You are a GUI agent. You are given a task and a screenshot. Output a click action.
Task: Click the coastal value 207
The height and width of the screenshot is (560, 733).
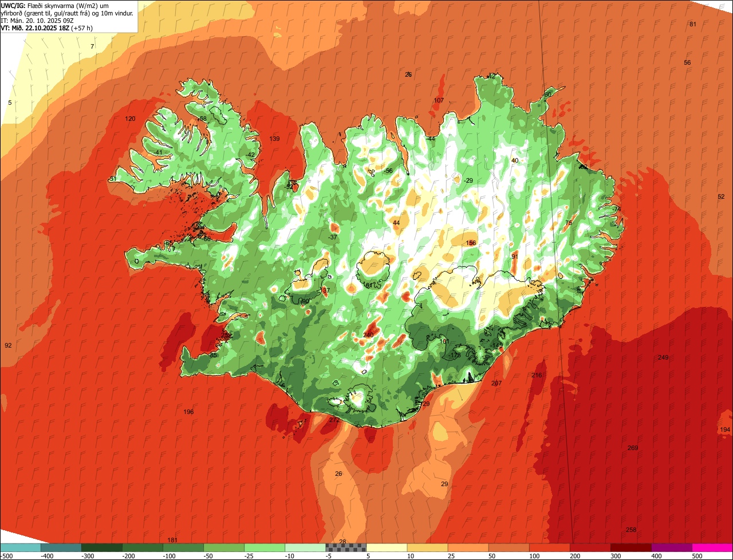tap(496, 383)
